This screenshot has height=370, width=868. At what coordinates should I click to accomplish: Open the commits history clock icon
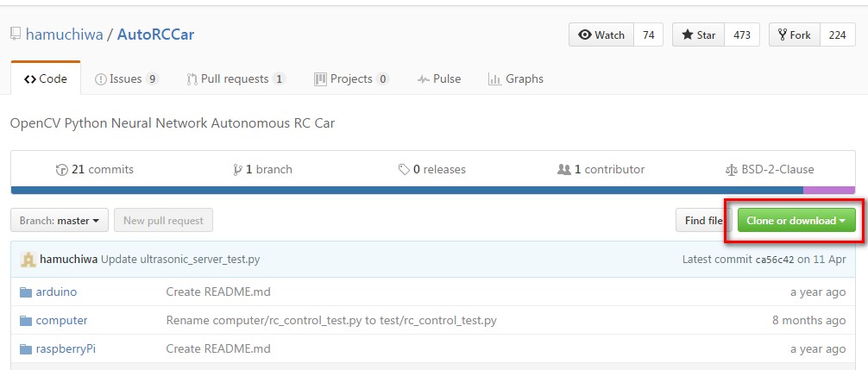62,170
